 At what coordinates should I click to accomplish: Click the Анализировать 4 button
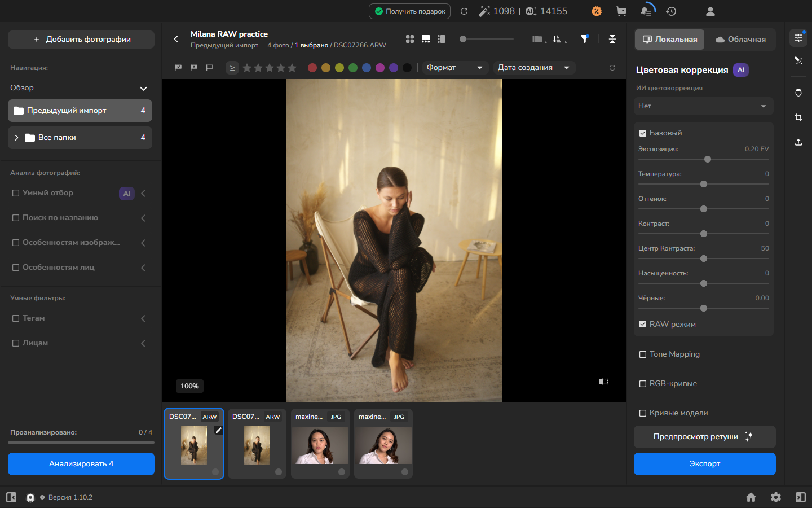[x=81, y=464]
